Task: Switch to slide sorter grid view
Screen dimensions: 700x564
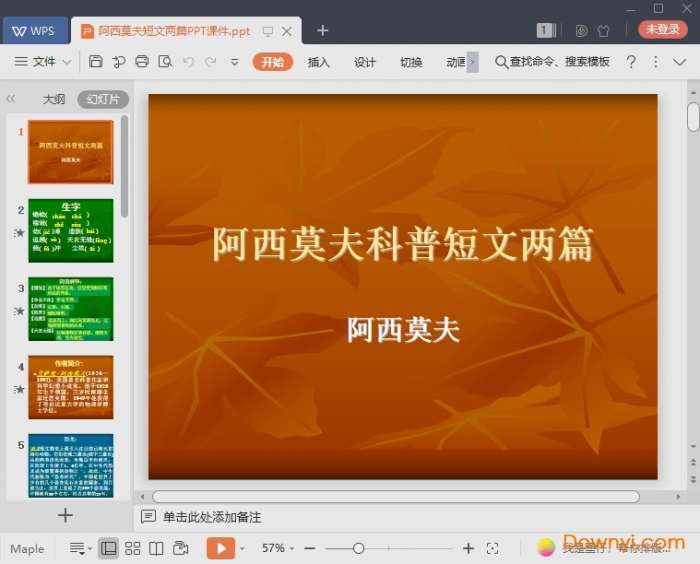Action: 132,548
